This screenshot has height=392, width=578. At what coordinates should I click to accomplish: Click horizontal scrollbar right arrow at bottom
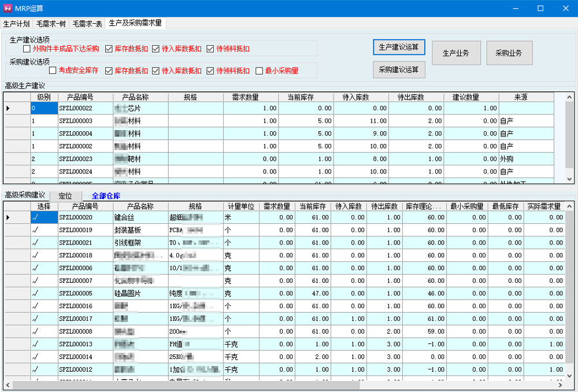pos(560,385)
